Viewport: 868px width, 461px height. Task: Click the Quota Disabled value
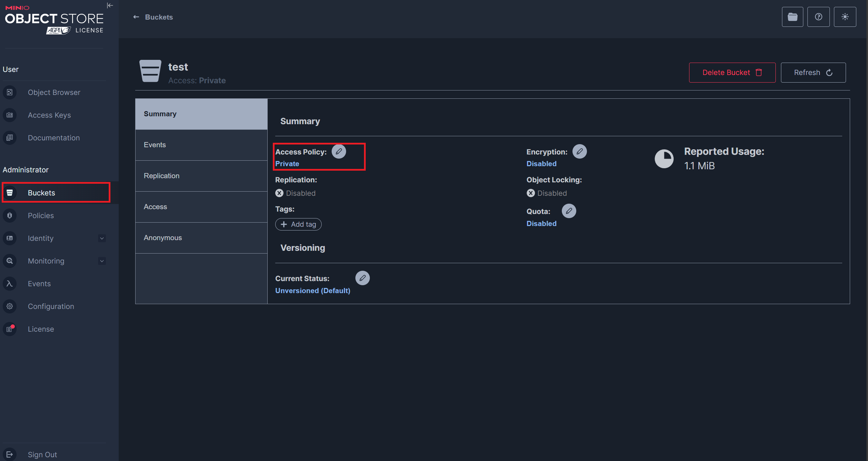coord(542,224)
